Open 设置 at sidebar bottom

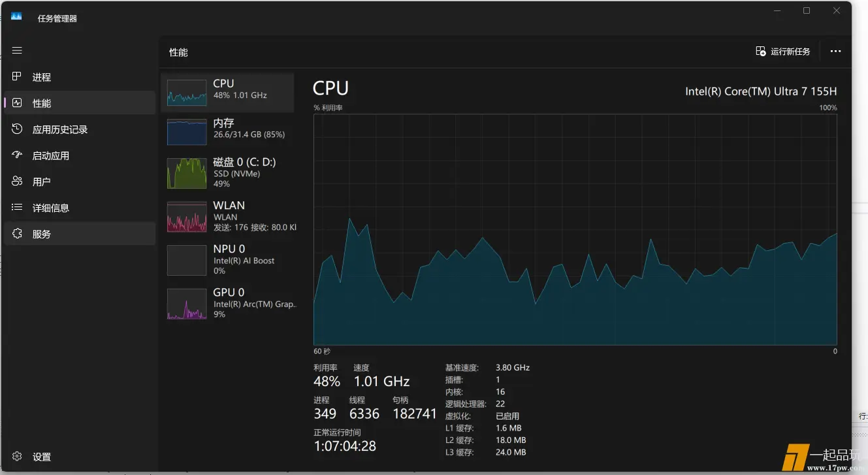click(x=80, y=456)
